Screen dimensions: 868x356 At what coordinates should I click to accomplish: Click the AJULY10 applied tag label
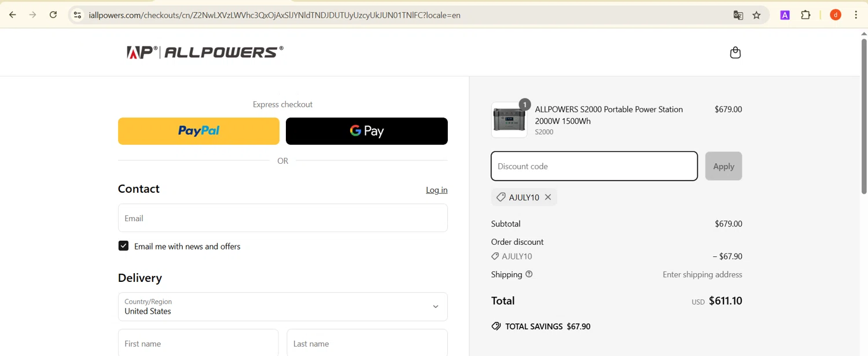(524, 197)
